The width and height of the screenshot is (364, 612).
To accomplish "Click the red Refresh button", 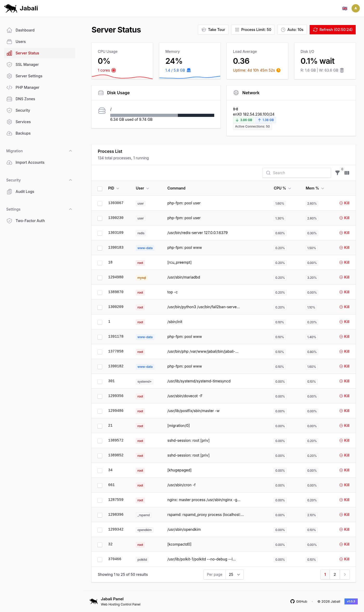I will click(x=333, y=30).
